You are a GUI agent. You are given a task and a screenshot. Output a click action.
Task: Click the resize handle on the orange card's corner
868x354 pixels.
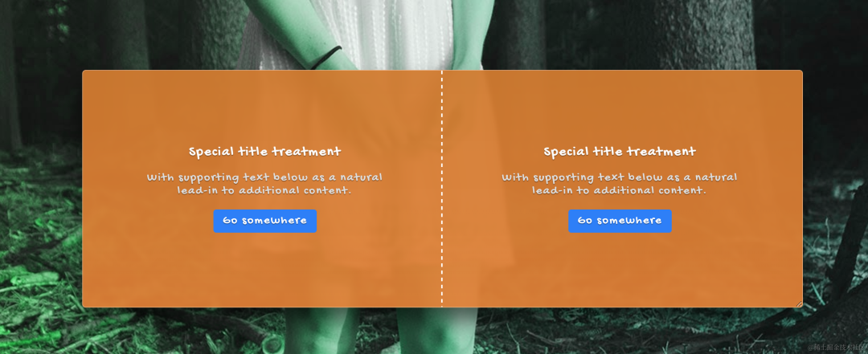[x=799, y=303]
